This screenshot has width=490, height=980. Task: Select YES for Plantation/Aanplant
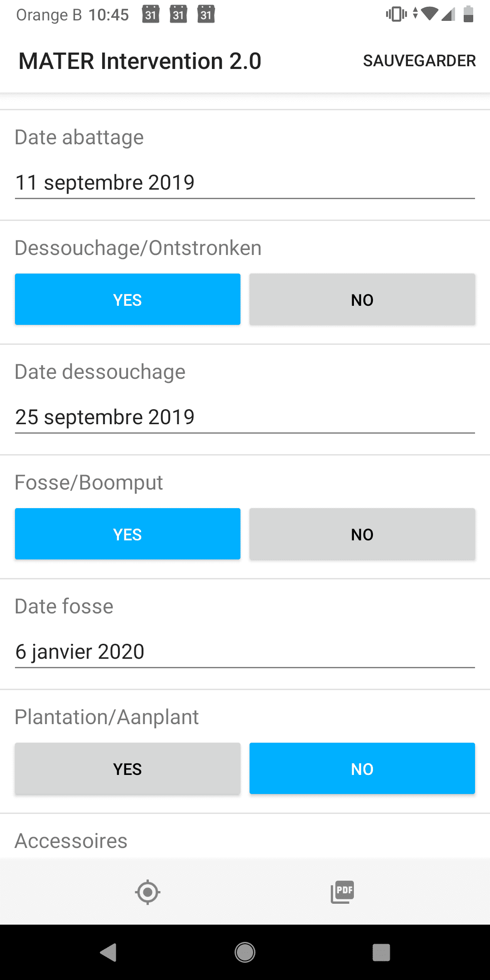(127, 769)
